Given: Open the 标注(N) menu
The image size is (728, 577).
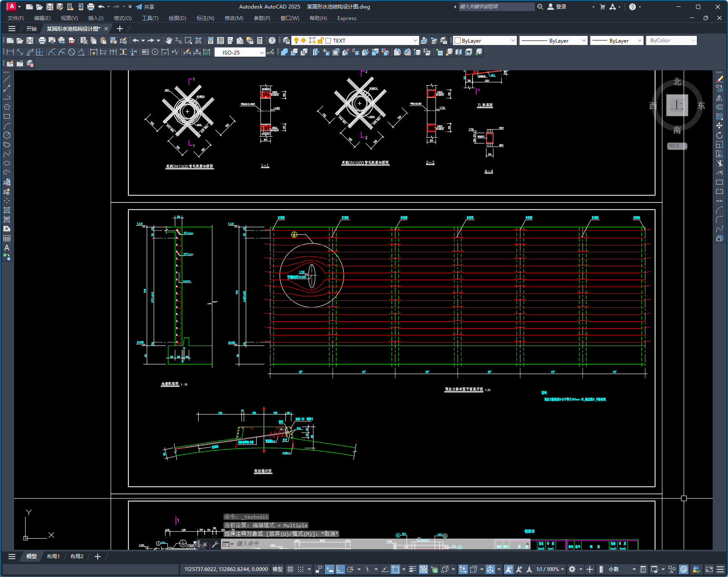Looking at the screenshot, I should (205, 18).
